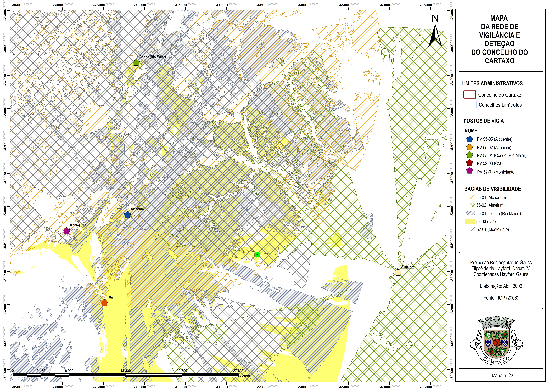Click the yellow swatch for 52-03 (Ota)

tap(470, 221)
